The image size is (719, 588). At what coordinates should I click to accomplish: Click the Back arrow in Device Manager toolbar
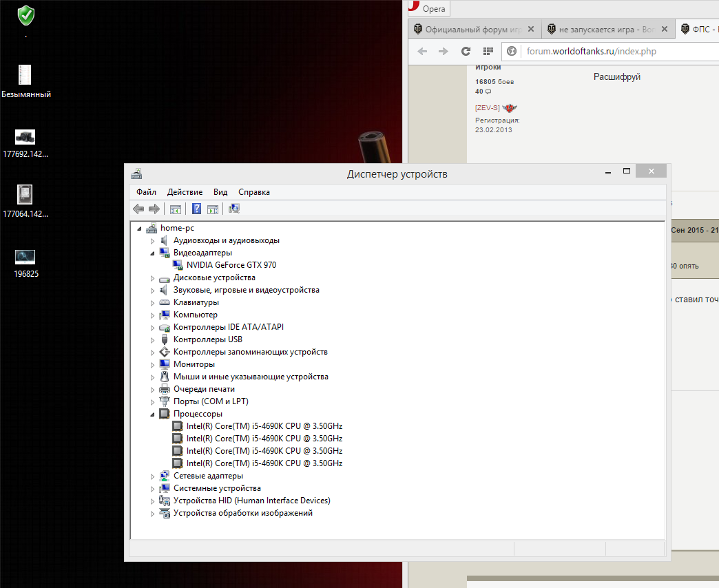[x=138, y=209]
